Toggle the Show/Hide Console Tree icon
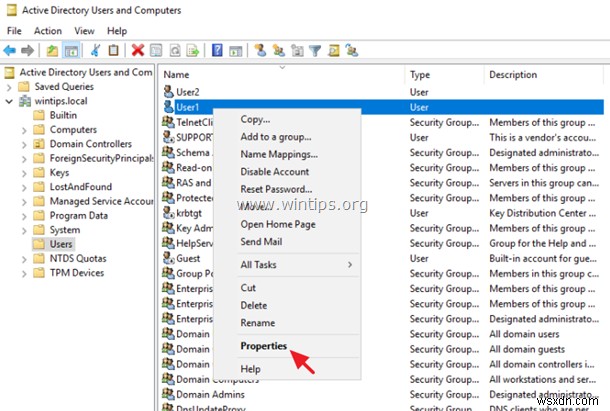This screenshot has width=610, height=411. point(71,51)
